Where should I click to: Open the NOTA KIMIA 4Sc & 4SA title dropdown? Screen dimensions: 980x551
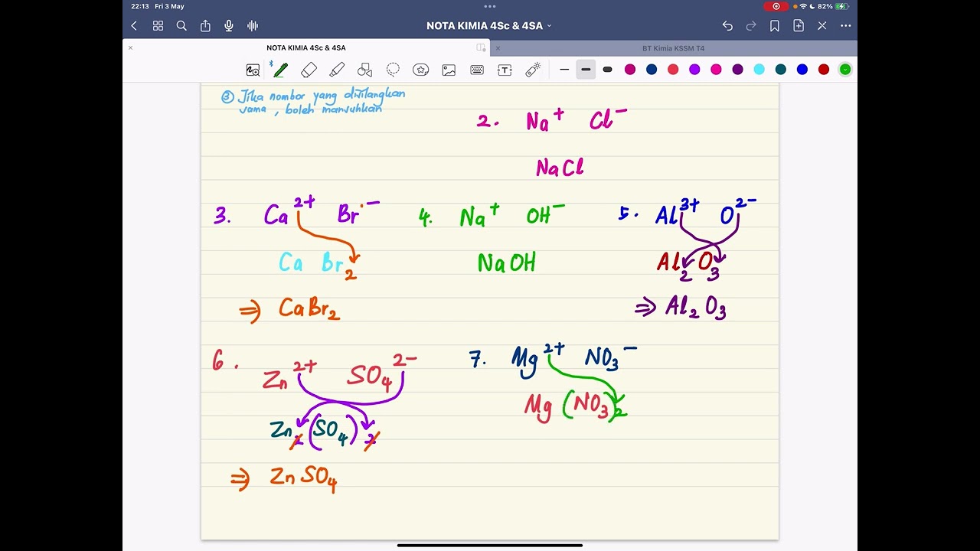[488, 26]
